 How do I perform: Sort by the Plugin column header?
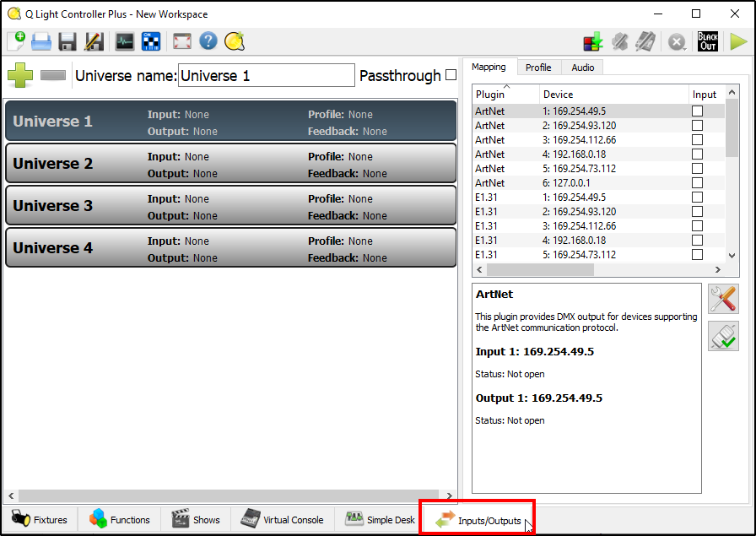tap(505, 94)
